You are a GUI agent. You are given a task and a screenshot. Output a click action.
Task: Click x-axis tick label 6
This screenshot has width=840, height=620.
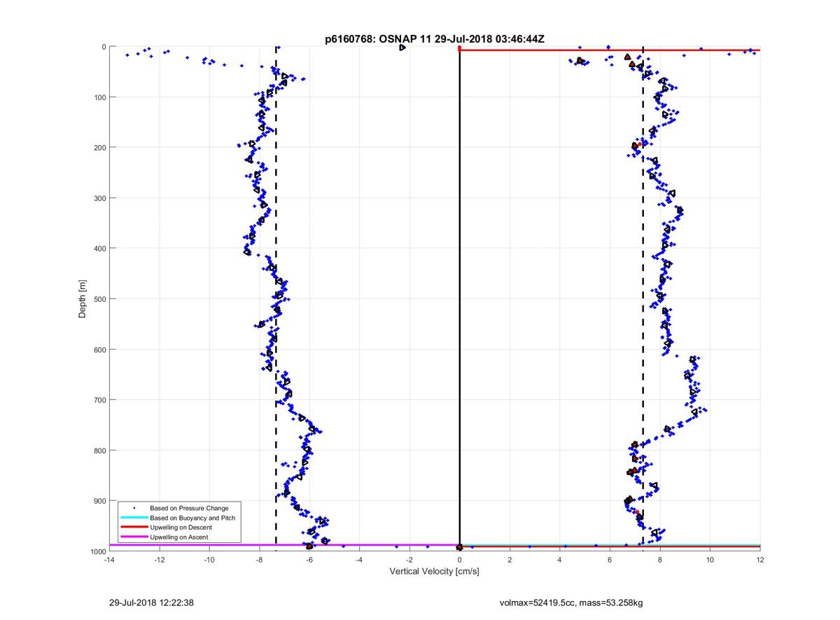610,560
